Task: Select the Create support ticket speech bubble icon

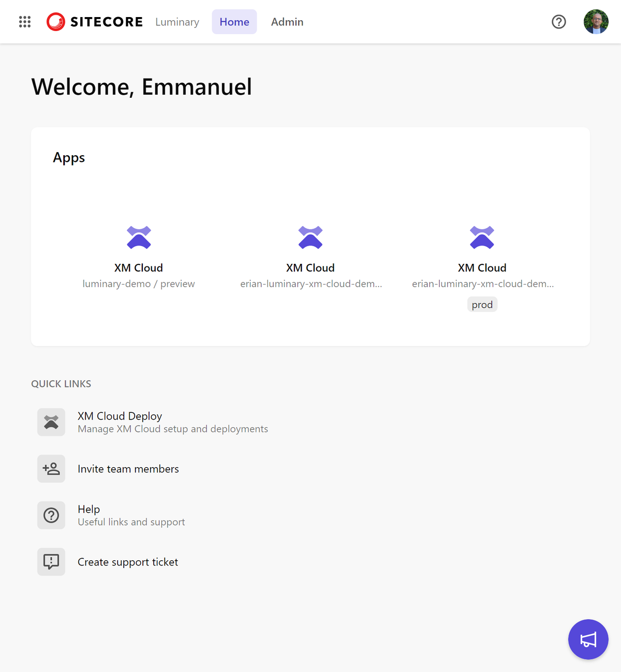Action: [51, 561]
